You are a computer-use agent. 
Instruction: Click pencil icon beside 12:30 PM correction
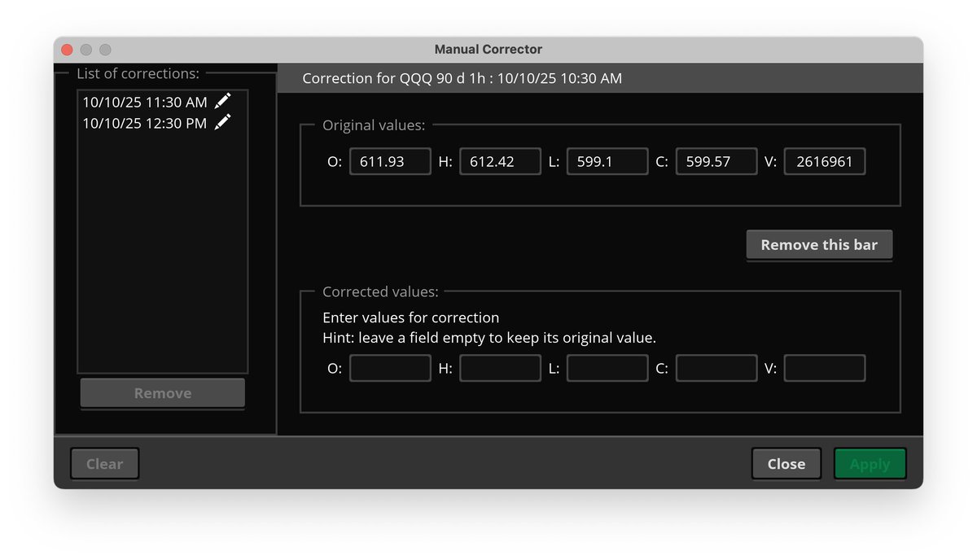point(222,123)
